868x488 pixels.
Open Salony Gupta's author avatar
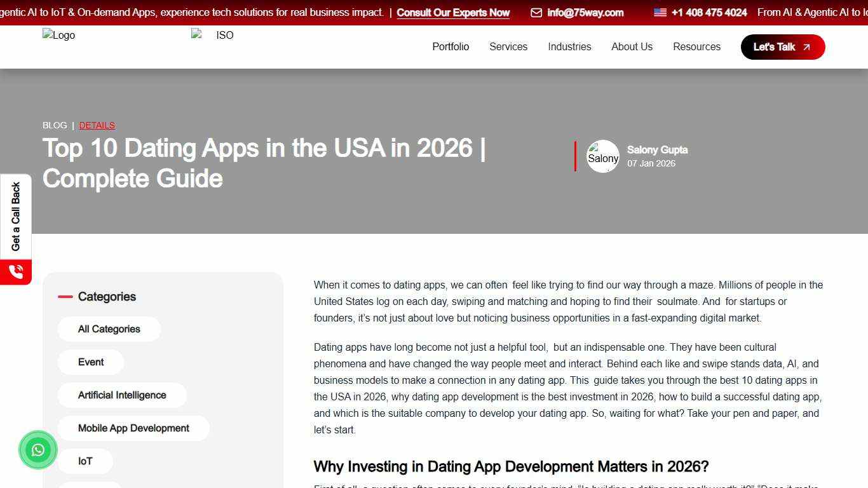tap(602, 156)
